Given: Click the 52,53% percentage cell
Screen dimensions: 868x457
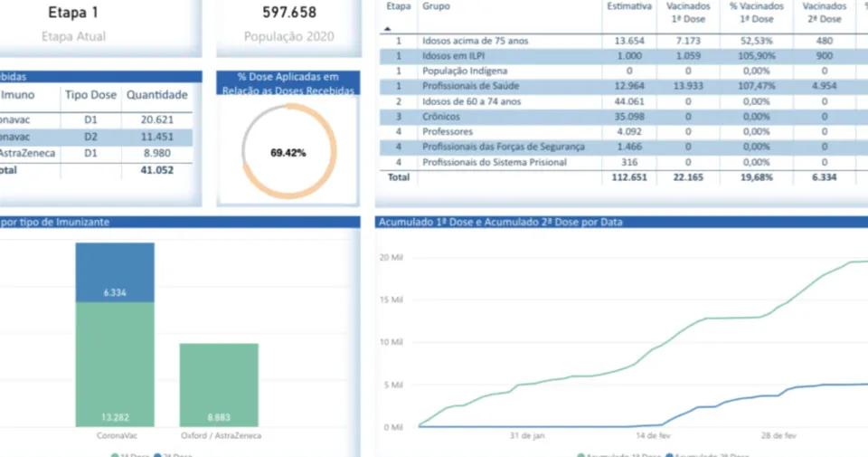Looking at the screenshot, I should tap(756, 41).
